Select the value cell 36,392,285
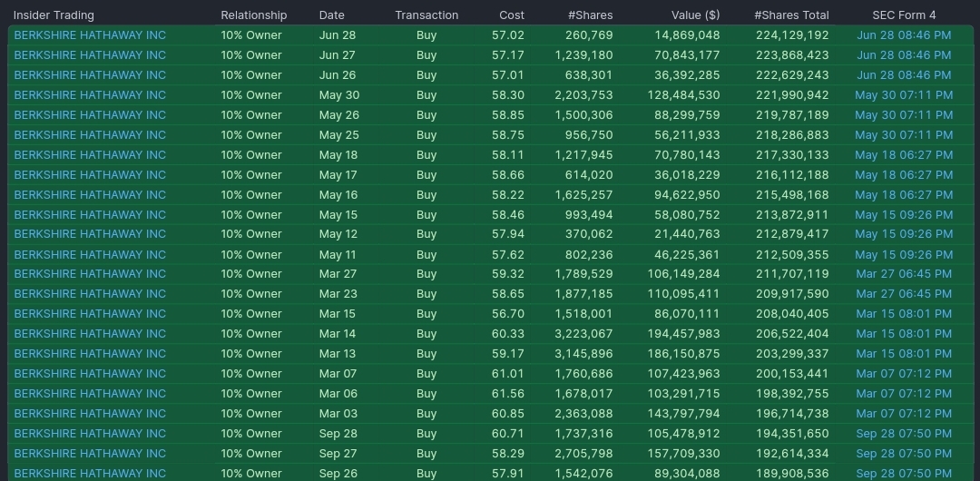980x481 pixels. click(x=688, y=75)
